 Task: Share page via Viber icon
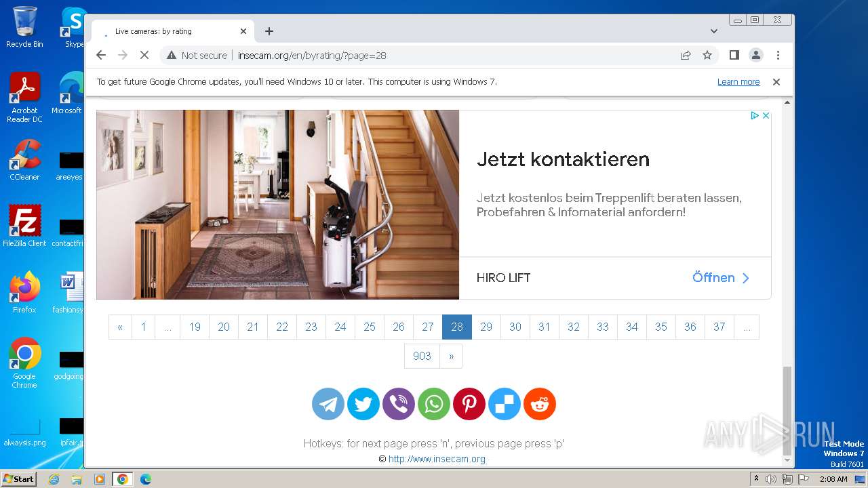click(x=399, y=404)
